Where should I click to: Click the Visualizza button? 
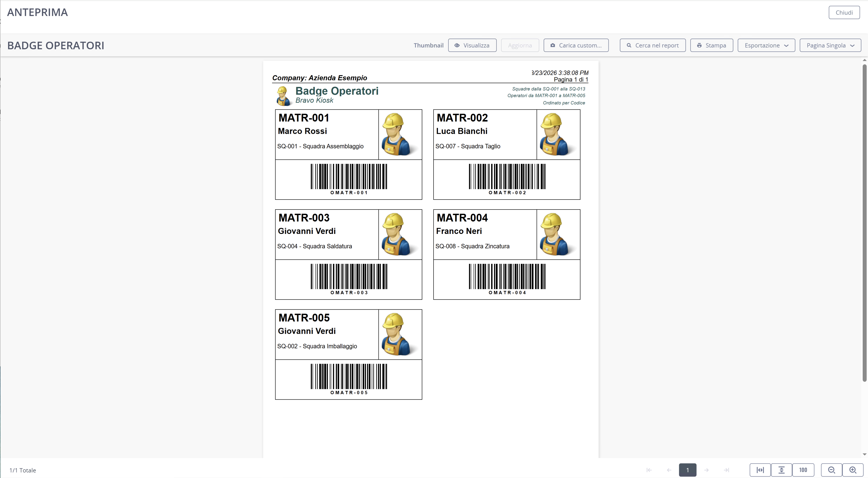472,45
